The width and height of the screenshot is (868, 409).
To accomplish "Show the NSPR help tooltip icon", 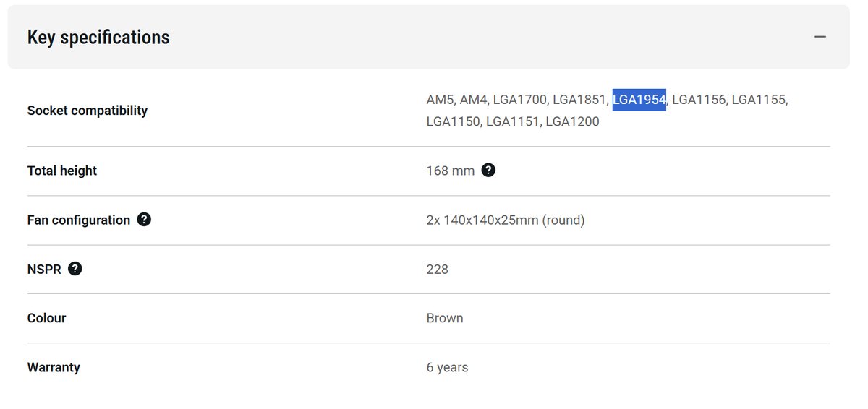I will tap(75, 269).
